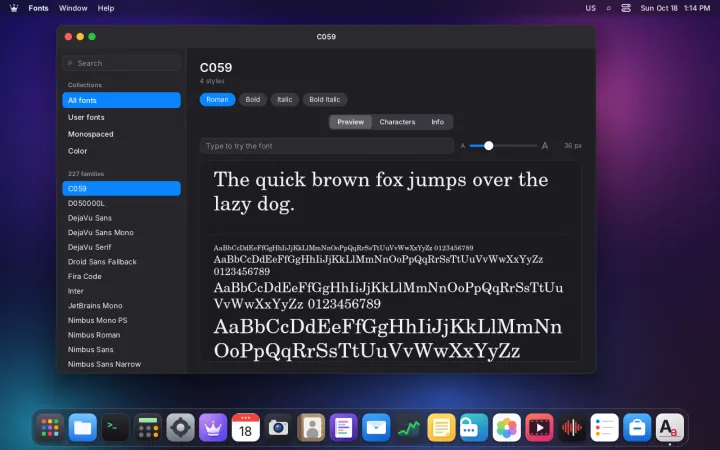The width and height of the screenshot is (720, 450).
Task: Click the US input source indicator
Action: [591, 8]
